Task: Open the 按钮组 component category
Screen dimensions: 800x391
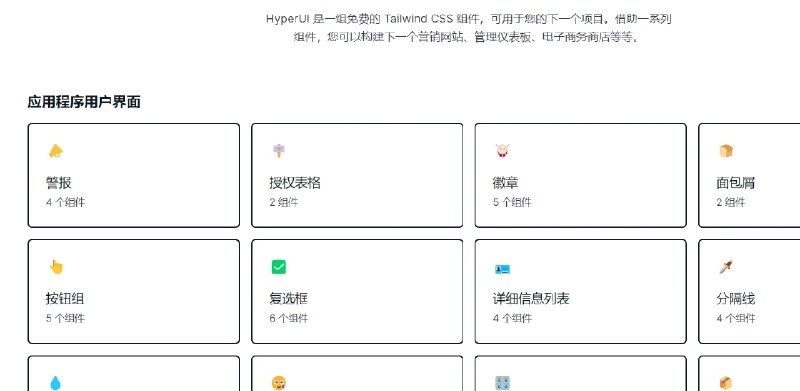Action: [134, 291]
